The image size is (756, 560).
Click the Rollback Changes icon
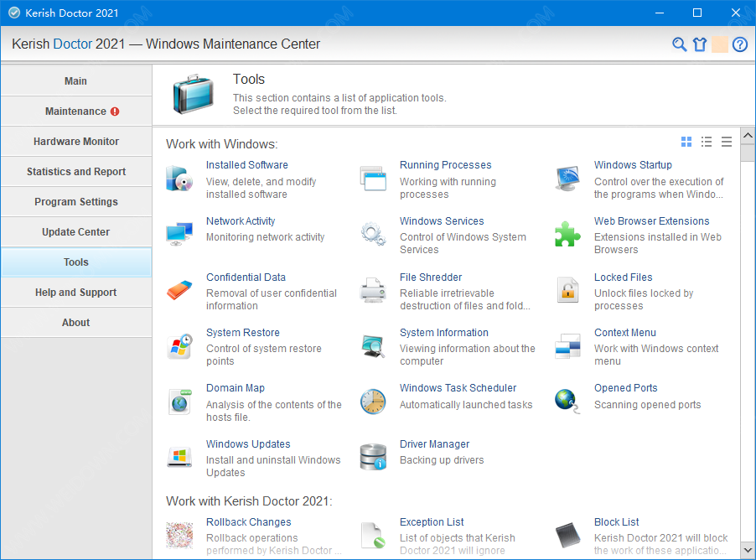coord(179,536)
